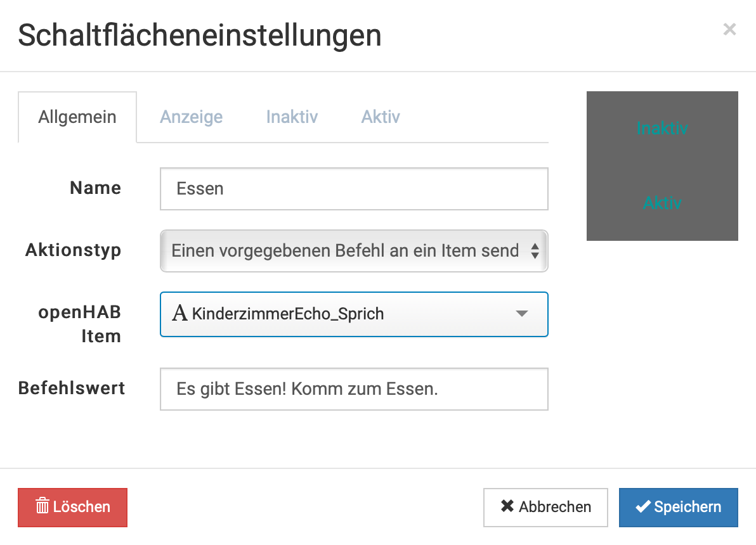Click the X icon on Abbrechen
The image size is (756, 545).
[x=507, y=507]
